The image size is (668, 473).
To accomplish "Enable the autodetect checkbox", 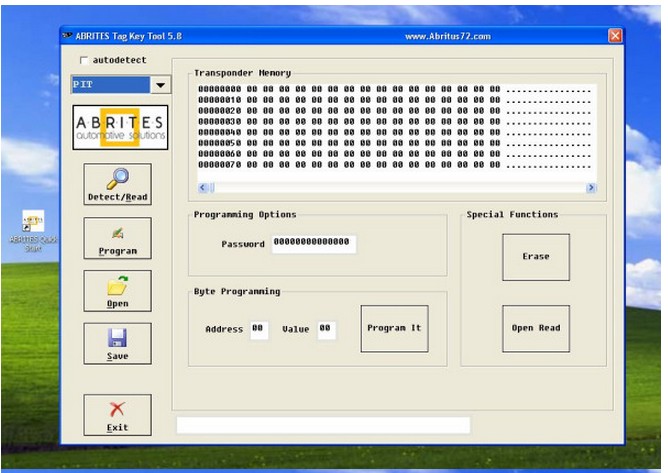I will (x=83, y=60).
